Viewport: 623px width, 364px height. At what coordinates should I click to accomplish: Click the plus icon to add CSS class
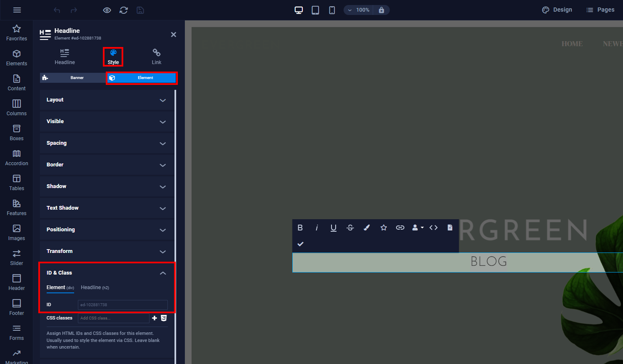[155, 318]
